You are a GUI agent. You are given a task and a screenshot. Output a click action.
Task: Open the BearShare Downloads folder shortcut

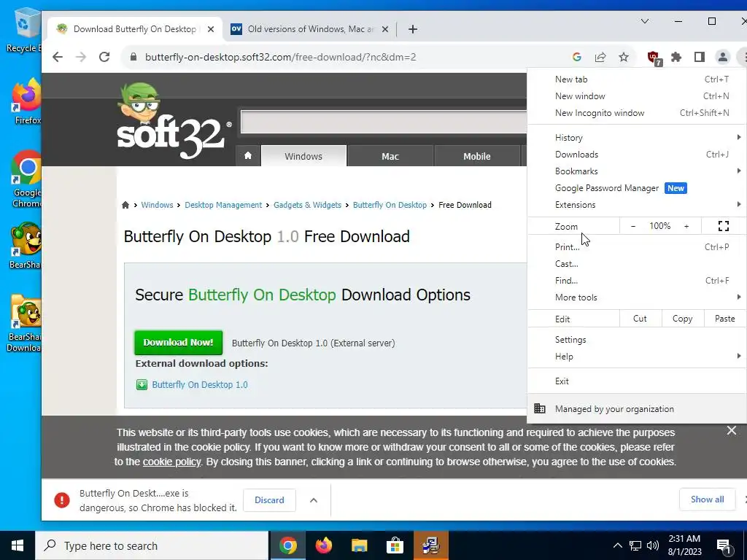tap(25, 324)
